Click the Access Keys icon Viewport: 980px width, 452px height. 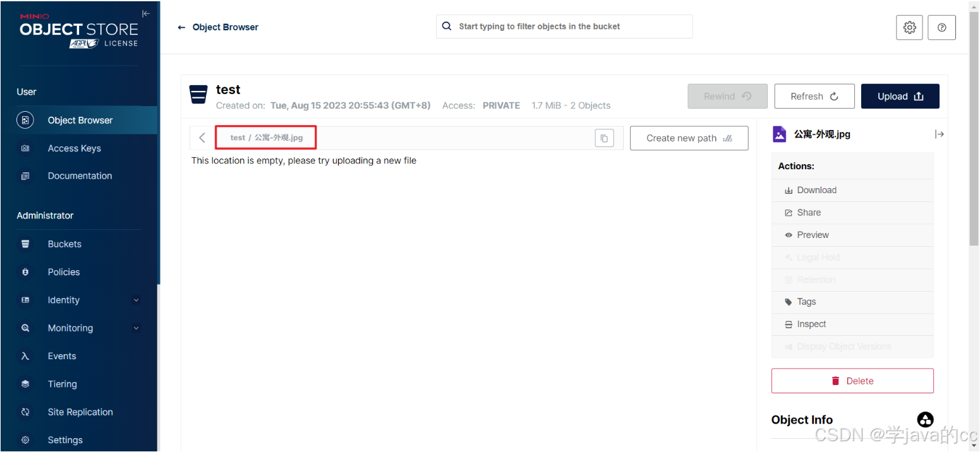coord(25,148)
